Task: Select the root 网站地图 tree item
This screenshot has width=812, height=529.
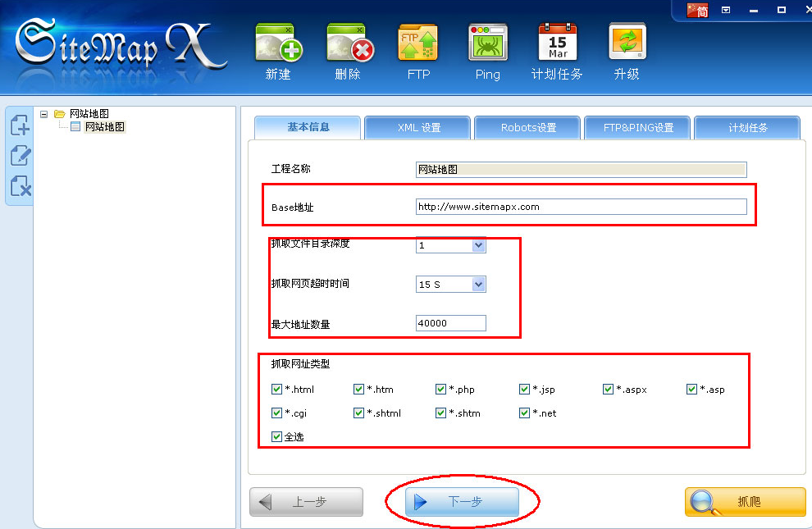Action: click(x=89, y=114)
